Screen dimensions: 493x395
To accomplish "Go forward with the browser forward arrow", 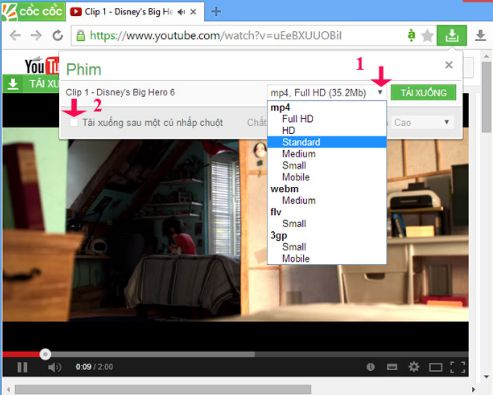I will [36, 35].
